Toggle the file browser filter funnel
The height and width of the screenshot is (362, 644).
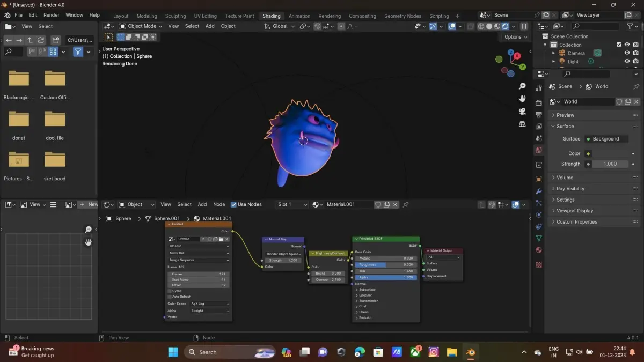(x=78, y=52)
